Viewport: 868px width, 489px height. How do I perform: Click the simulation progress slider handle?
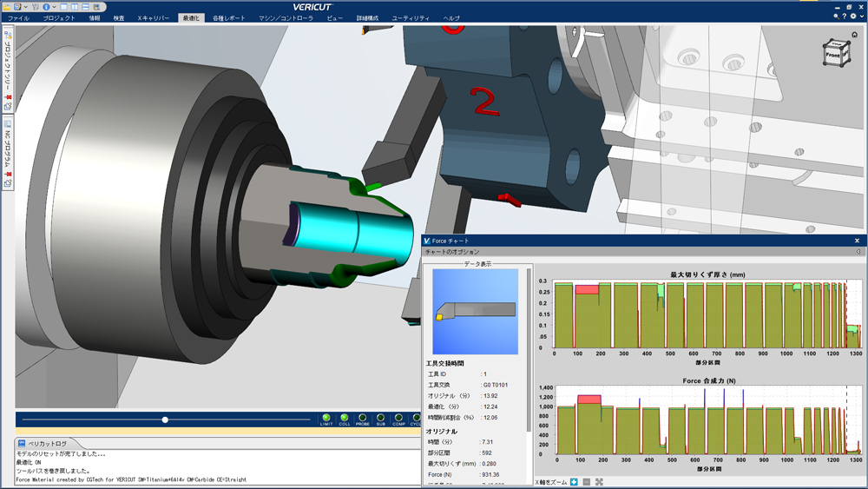(165, 420)
